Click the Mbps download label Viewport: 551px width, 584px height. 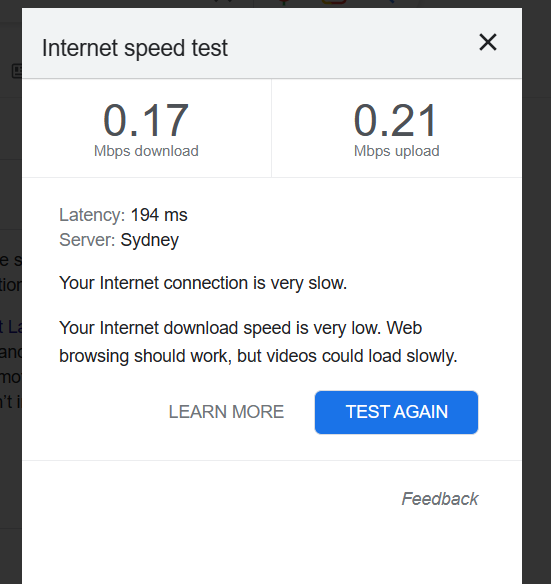pyautogui.click(x=146, y=151)
